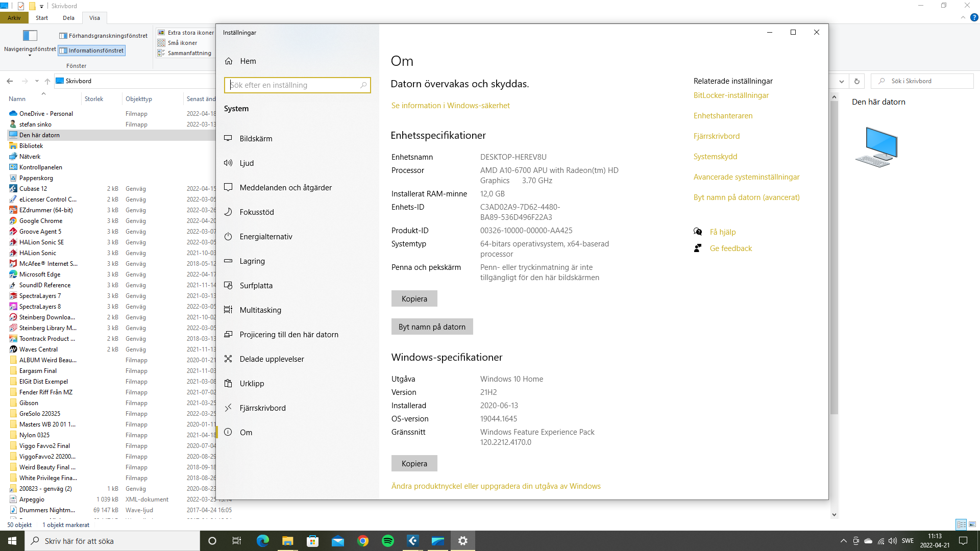The image size is (980, 551).
Task: Expand the Navigeringsfönstret dropdown
Action: (30, 55)
